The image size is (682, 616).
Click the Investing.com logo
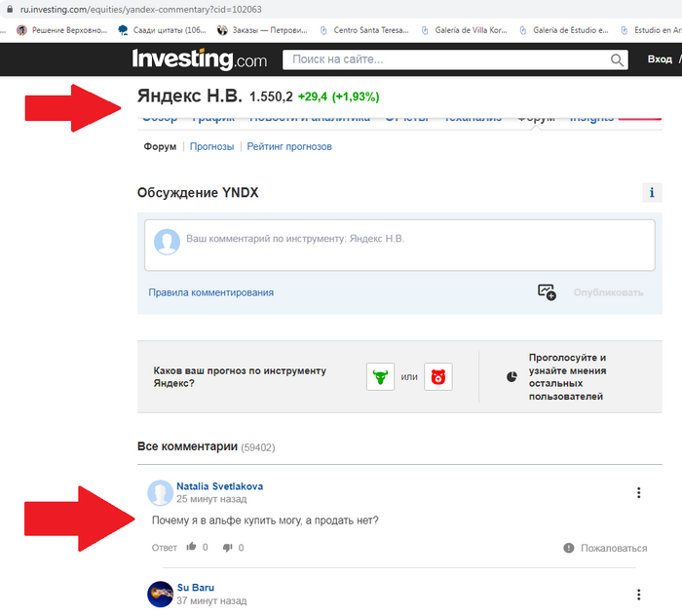199,59
